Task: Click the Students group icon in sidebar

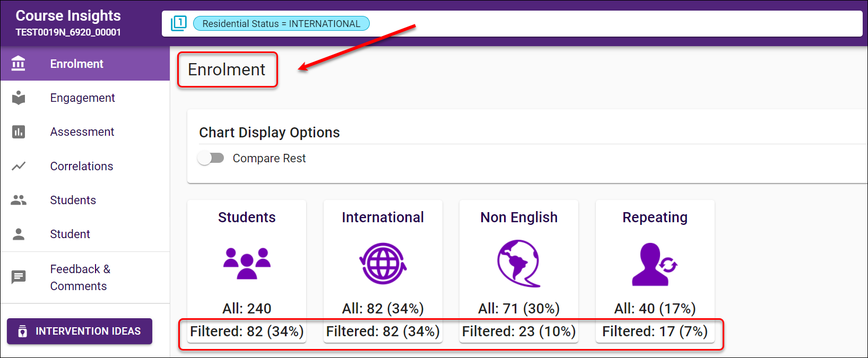Action: [19, 200]
